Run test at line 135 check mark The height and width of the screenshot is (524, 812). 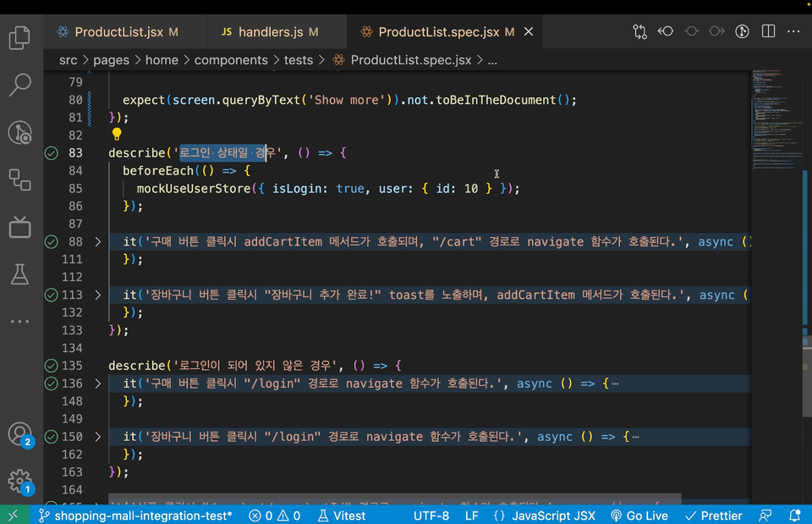[x=51, y=366]
